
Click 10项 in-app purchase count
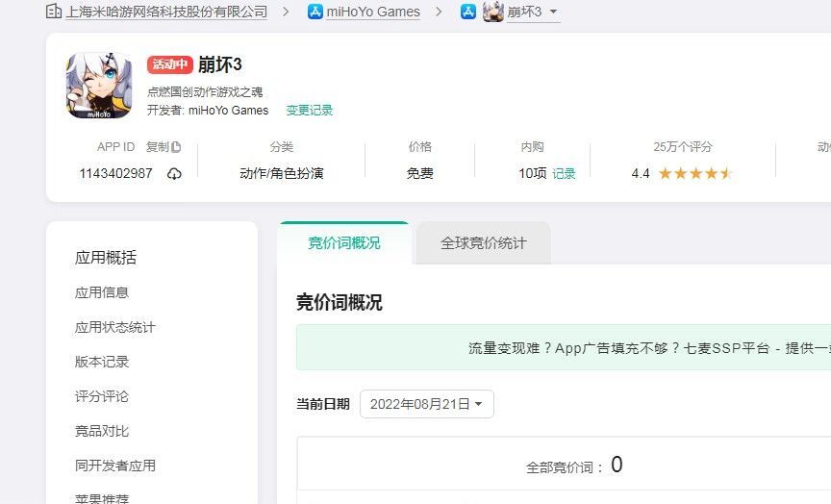click(x=533, y=173)
